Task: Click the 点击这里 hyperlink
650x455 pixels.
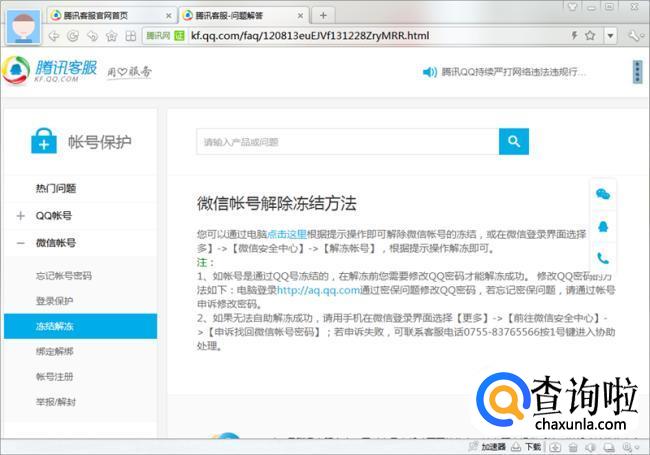Action: 287,235
